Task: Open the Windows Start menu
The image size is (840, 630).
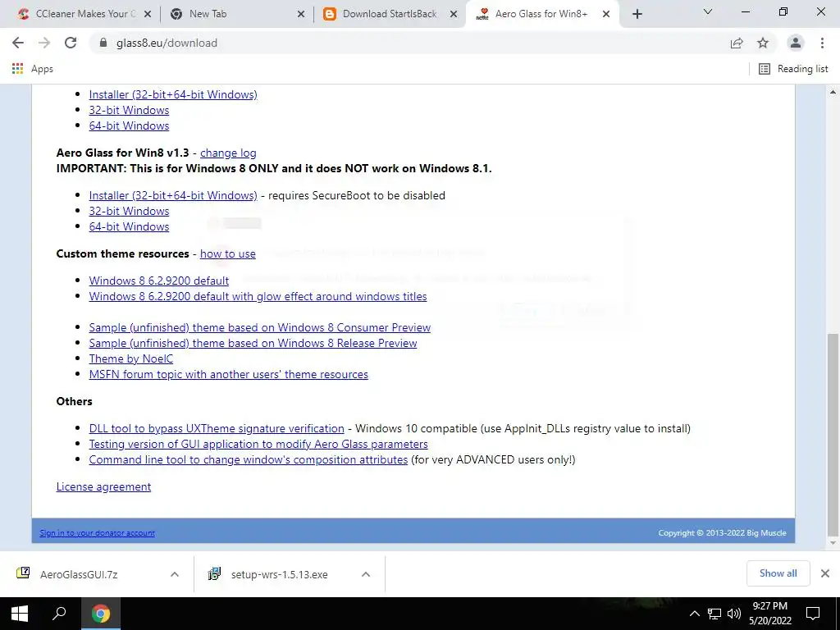Action: (x=20, y=614)
